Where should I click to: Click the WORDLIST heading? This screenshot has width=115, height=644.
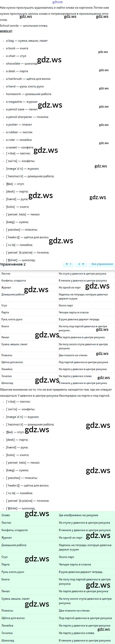6,32
